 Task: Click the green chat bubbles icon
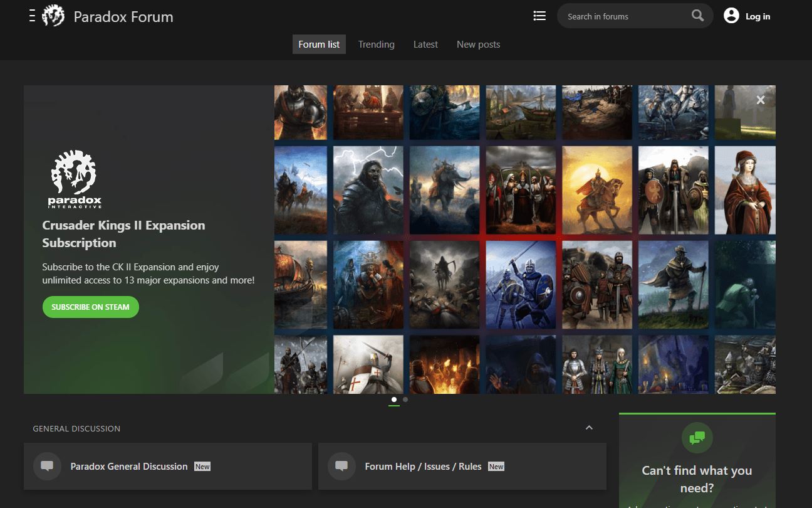tap(697, 438)
